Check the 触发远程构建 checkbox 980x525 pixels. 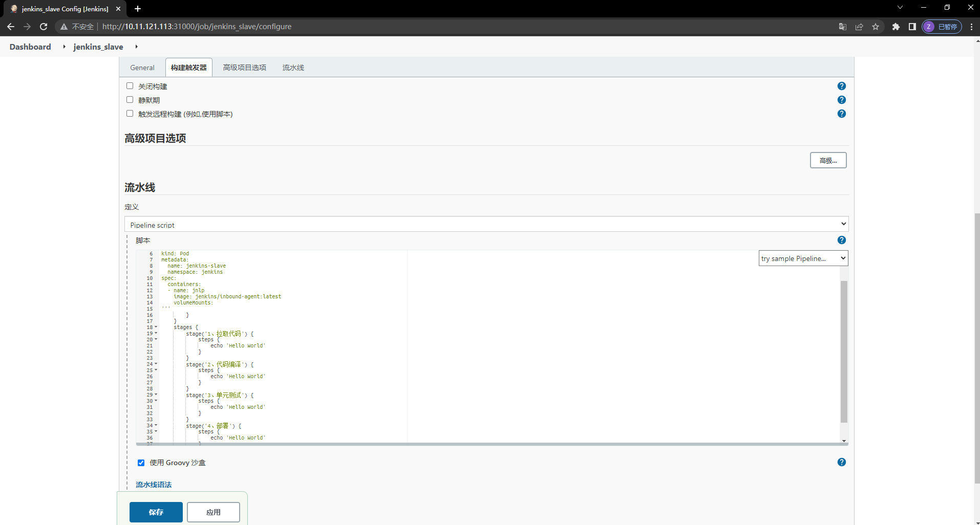[130, 114]
